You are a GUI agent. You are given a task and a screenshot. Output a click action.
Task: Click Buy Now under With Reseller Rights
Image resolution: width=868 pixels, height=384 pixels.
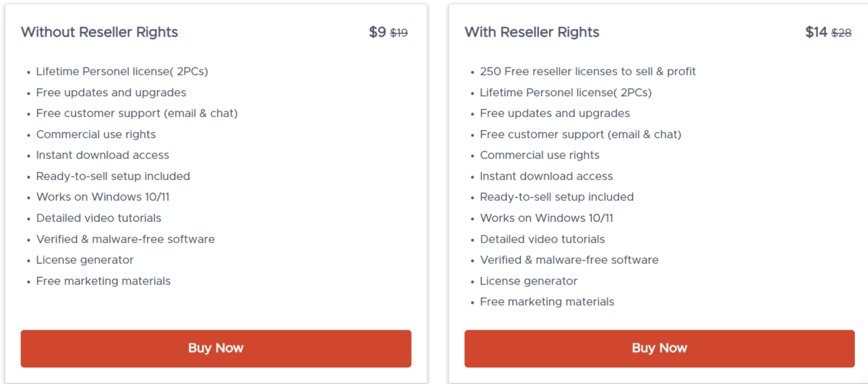659,349
